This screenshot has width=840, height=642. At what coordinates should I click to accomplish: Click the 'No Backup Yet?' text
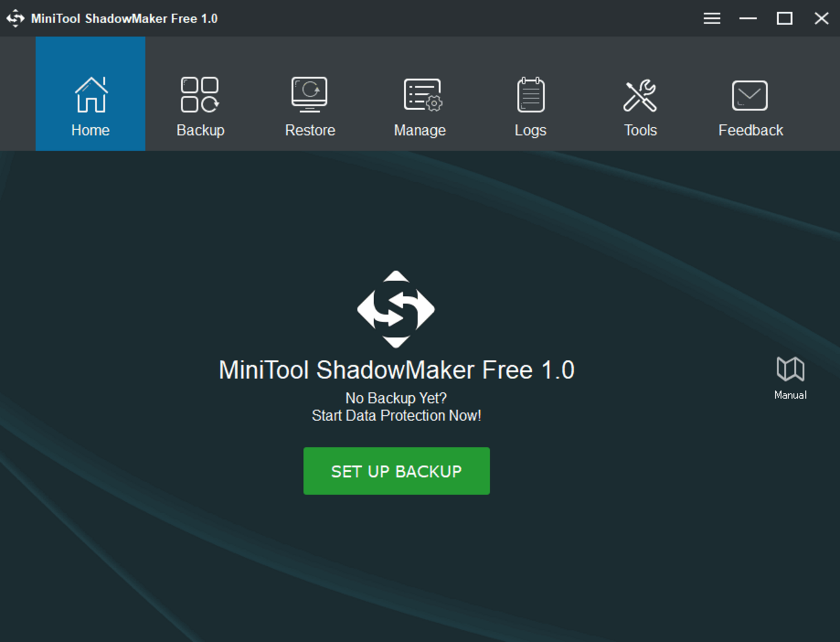pyautogui.click(x=396, y=398)
